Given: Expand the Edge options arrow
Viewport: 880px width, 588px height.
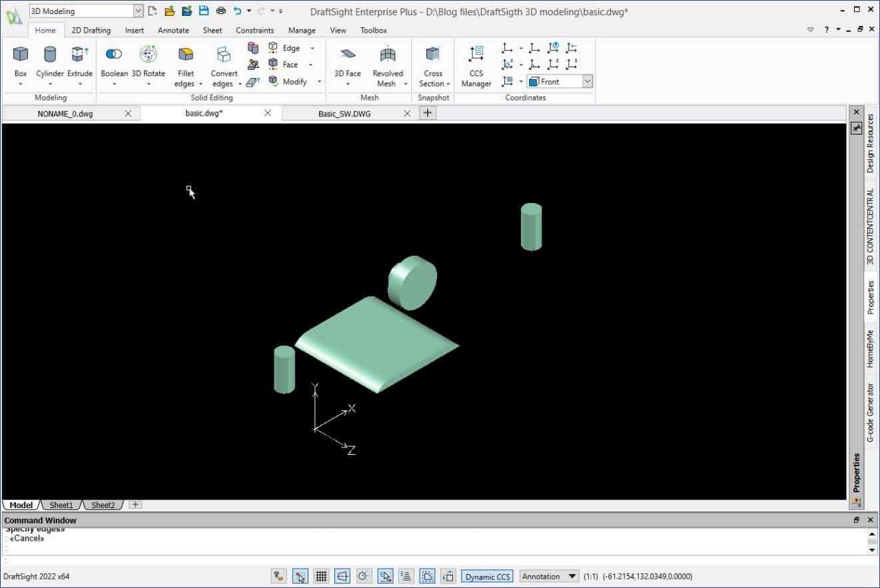Looking at the screenshot, I should tap(312, 48).
